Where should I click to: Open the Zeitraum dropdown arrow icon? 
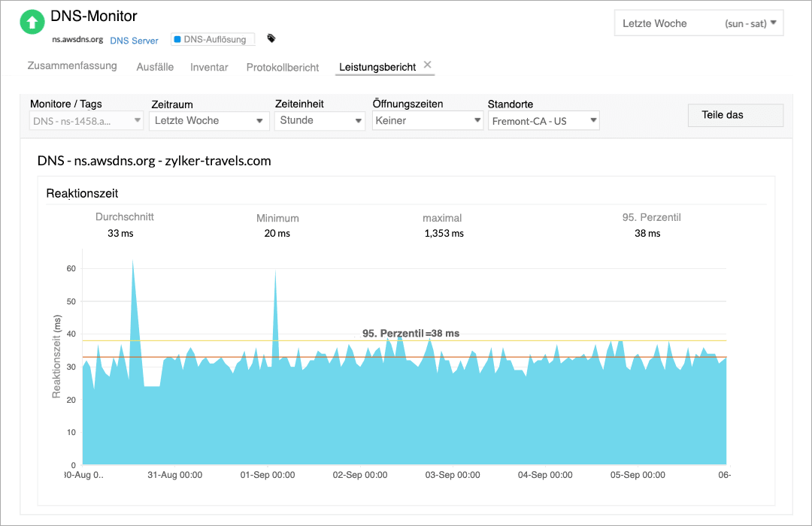[x=261, y=120]
